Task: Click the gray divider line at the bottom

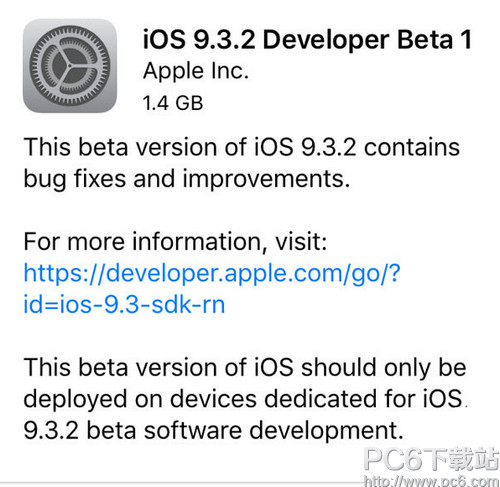Action: pyautogui.click(x=182, y=482)
